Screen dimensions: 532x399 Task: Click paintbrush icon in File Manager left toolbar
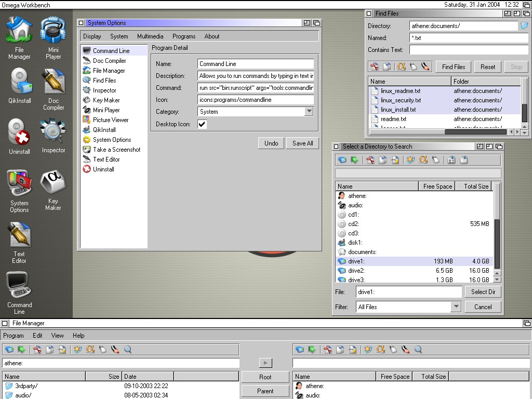point(115,350)
